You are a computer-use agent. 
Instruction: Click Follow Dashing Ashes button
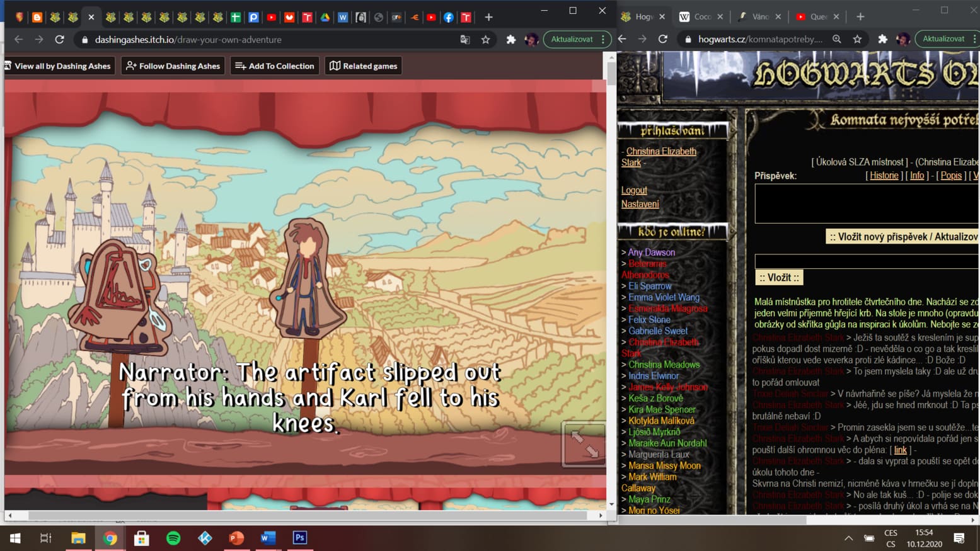click(x=173, y=65)
